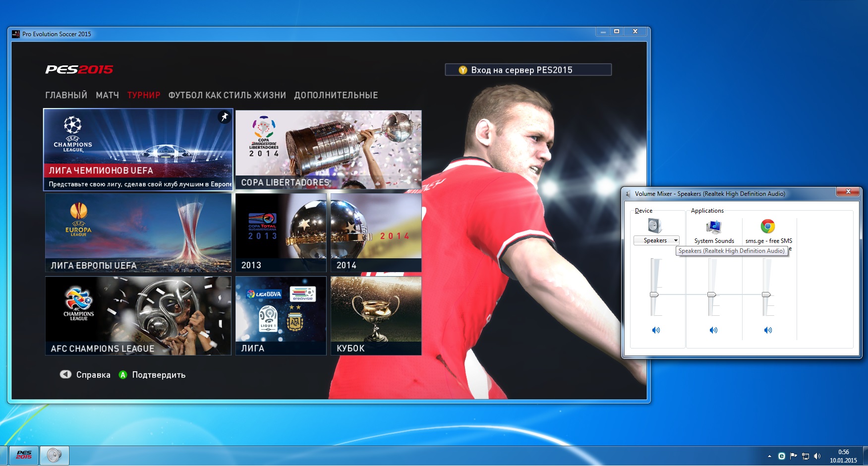Click the Chrome icon in Volume Mixer

[768, 226]
